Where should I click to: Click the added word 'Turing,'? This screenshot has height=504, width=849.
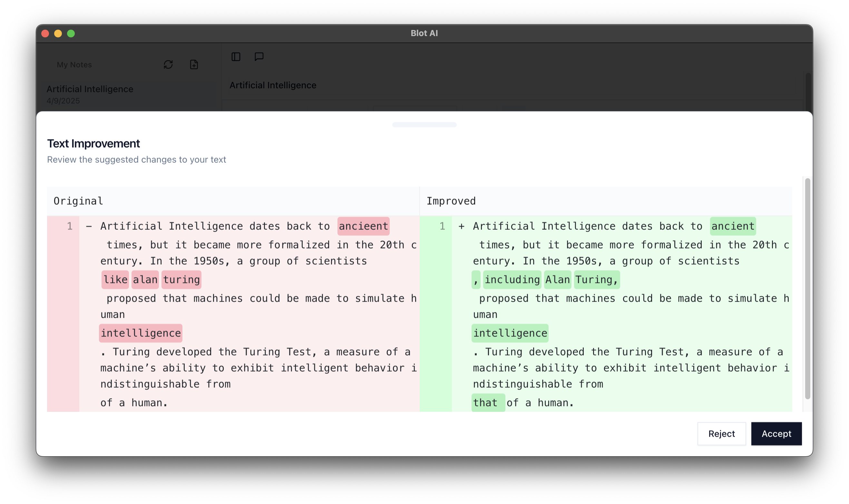click(x=597, y=280)
